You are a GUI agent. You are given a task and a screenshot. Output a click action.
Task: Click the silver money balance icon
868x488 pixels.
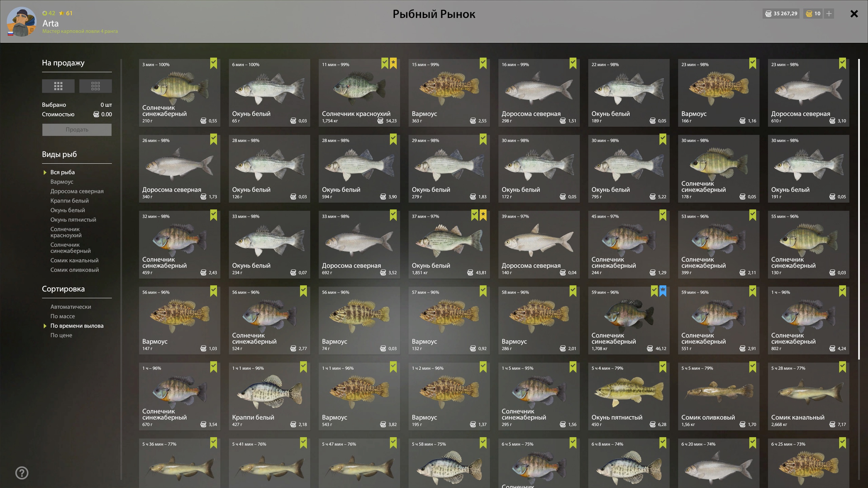pyautogui.click(x=768, y=14)
